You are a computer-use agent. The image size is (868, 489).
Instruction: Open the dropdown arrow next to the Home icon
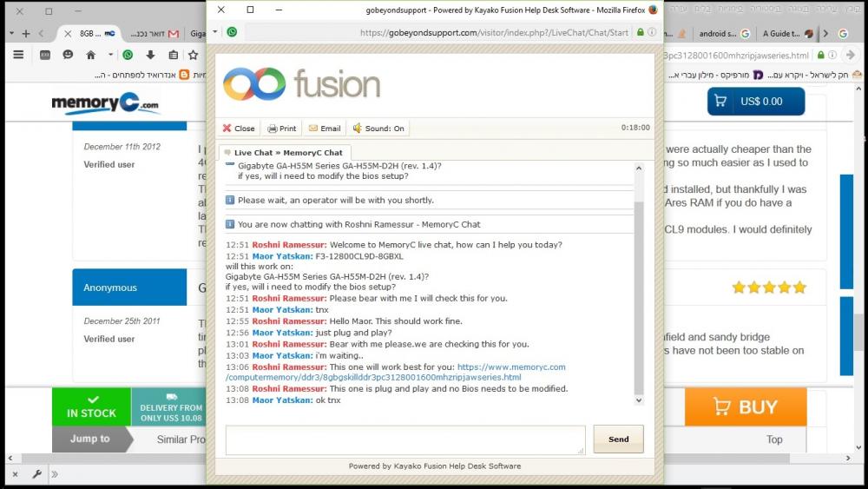coord(111,55)
